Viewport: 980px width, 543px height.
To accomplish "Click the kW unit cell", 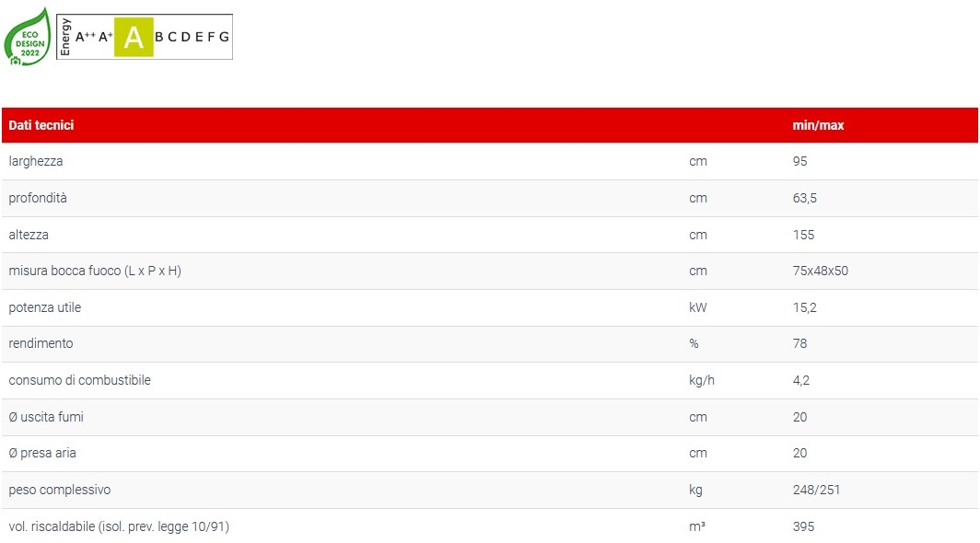I will [697, 307].
